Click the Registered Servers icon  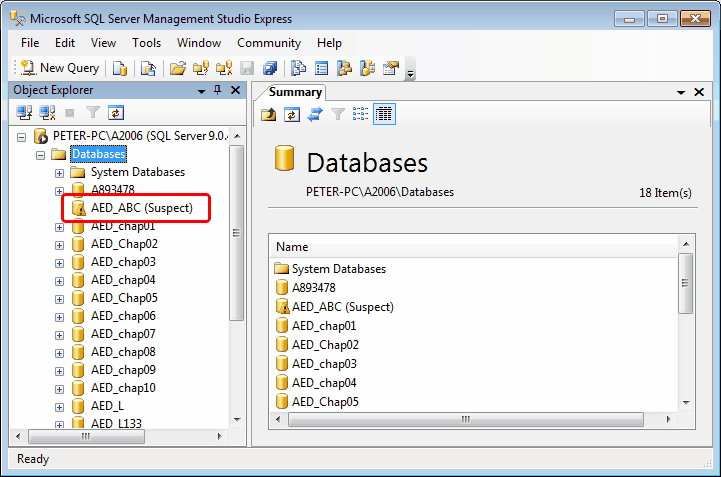298,69
